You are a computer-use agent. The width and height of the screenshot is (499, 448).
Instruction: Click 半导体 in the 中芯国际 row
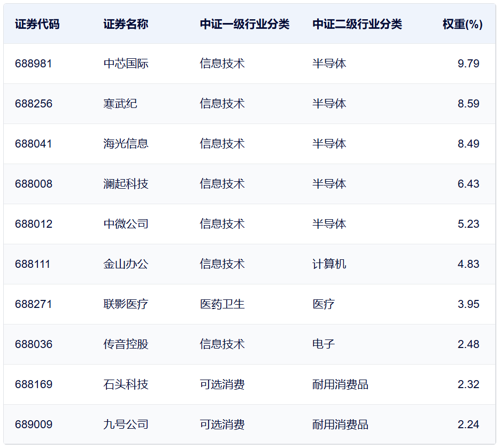(329, 64)
